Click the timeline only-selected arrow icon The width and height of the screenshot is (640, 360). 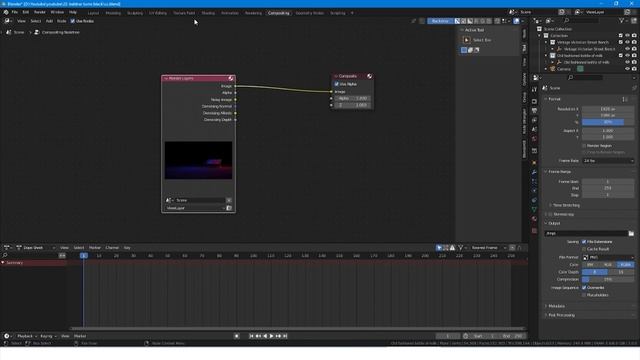pos(439,248)
